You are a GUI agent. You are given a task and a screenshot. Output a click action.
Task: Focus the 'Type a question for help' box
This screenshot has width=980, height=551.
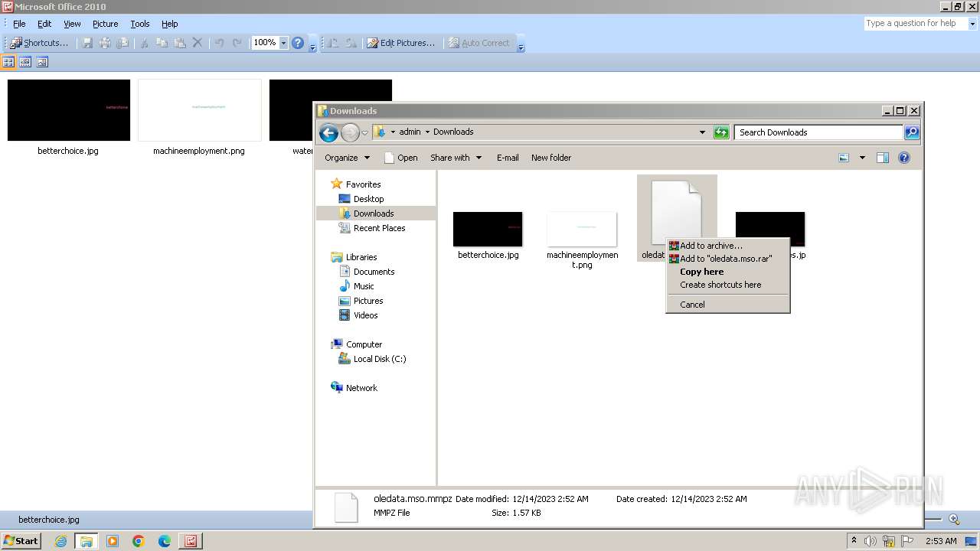click(916, 24)
